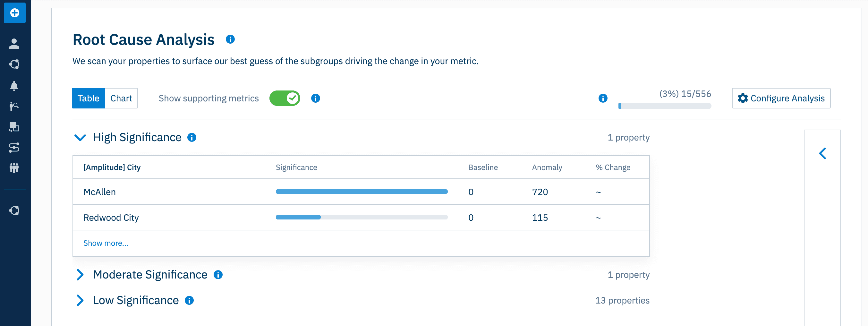The image size is (868, 326).
Task: Open the notifications bell in sidebar
Action: [x=14, y=86]
